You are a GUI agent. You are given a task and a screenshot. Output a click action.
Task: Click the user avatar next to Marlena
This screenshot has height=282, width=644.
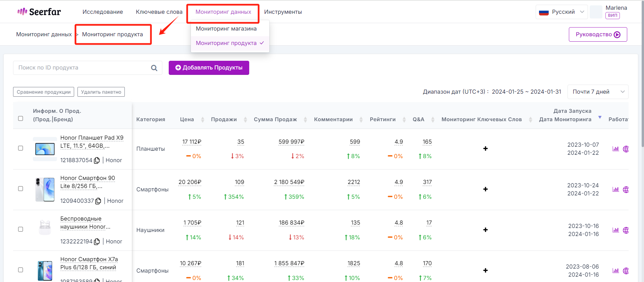click(596, 12)
